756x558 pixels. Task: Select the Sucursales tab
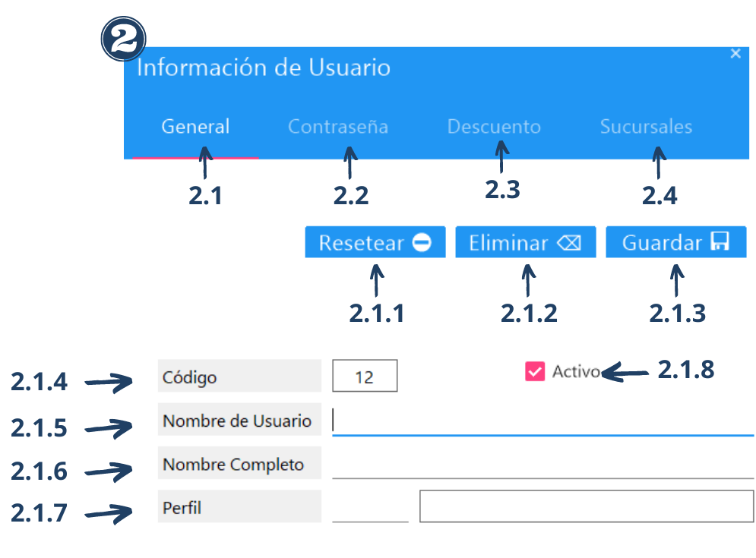coord(646,127)
